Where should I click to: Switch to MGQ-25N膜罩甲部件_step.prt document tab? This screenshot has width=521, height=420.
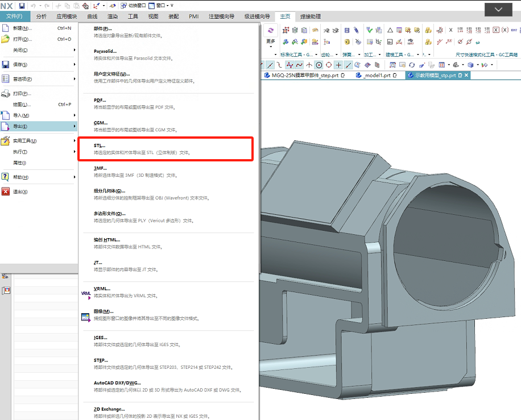pyautogui.click(x=305, y=76)
